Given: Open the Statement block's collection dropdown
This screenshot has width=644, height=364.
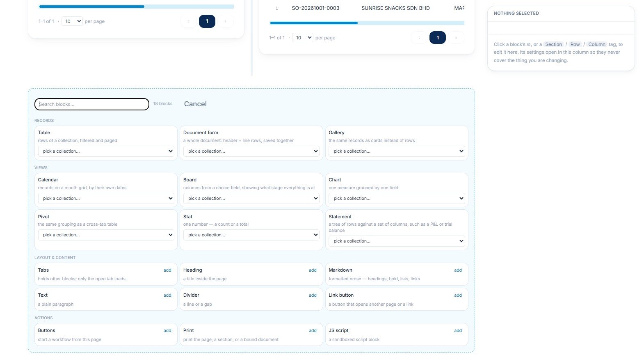Looking at the screenshot, I should pos(397,241).
